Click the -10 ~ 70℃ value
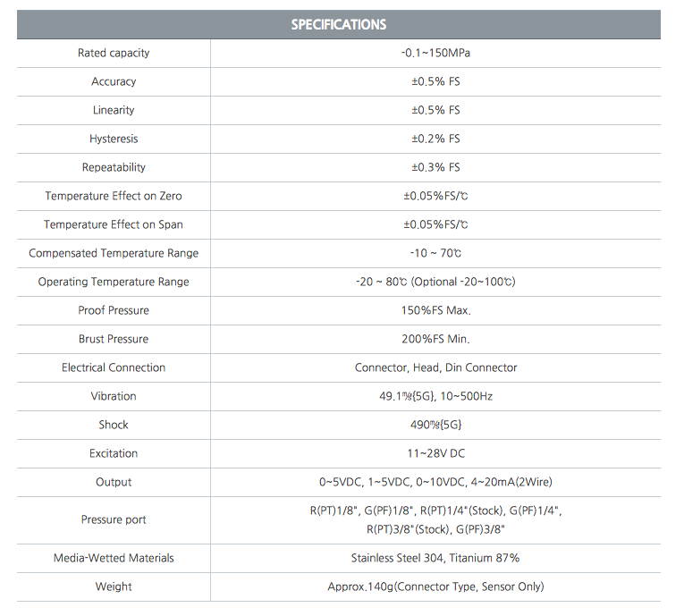Viewport: 684px width, 616px height. click(435, 253)
